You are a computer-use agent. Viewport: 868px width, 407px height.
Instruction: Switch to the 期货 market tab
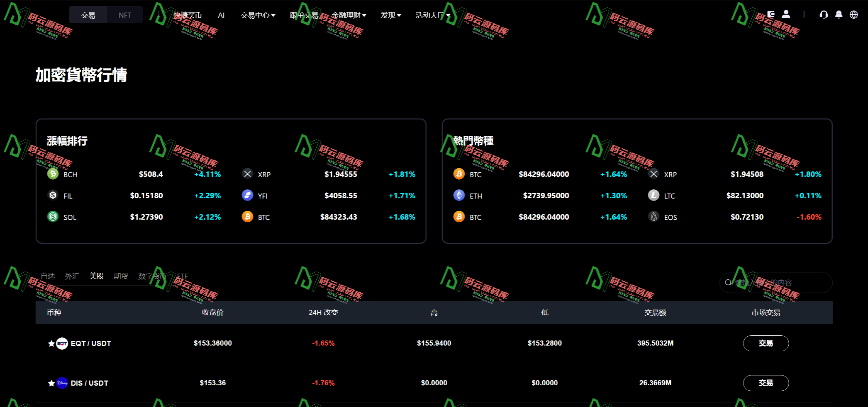click(x=121, y=276)
